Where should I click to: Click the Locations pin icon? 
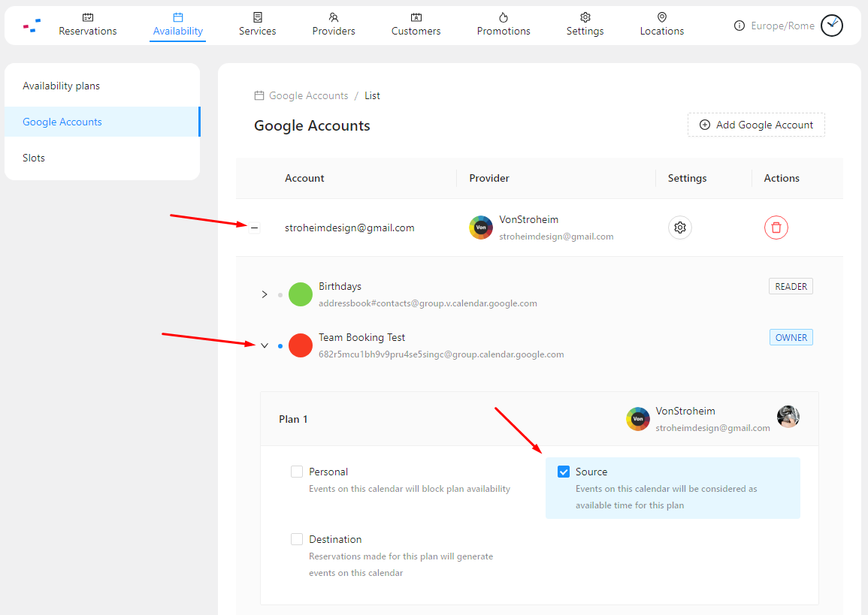point(661,17)
